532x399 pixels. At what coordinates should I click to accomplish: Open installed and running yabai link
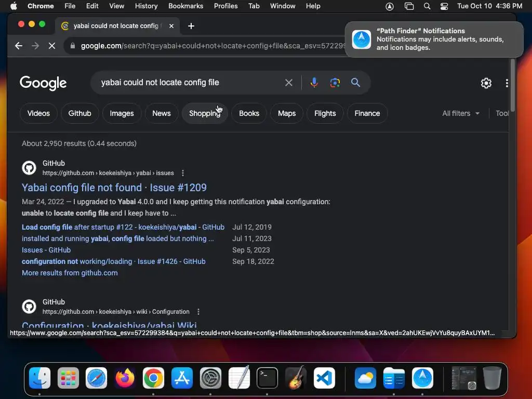[x=118, y=238]
